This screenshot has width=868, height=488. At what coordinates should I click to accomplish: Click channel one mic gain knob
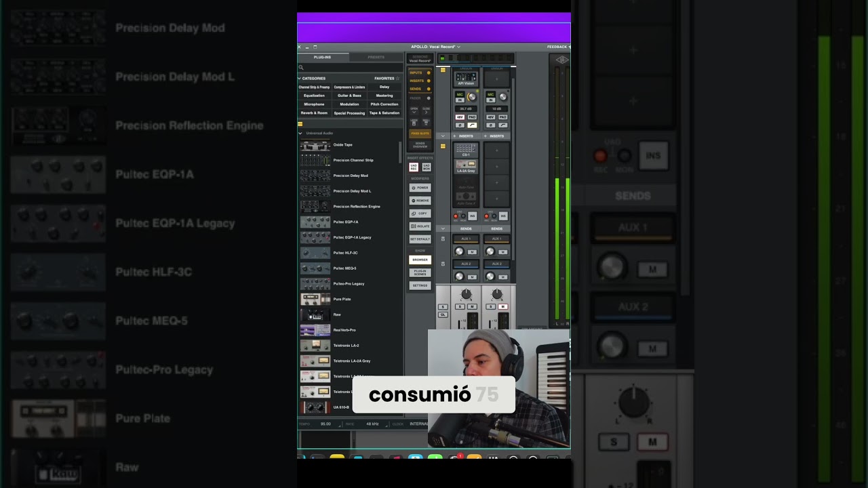pos(472,98)
